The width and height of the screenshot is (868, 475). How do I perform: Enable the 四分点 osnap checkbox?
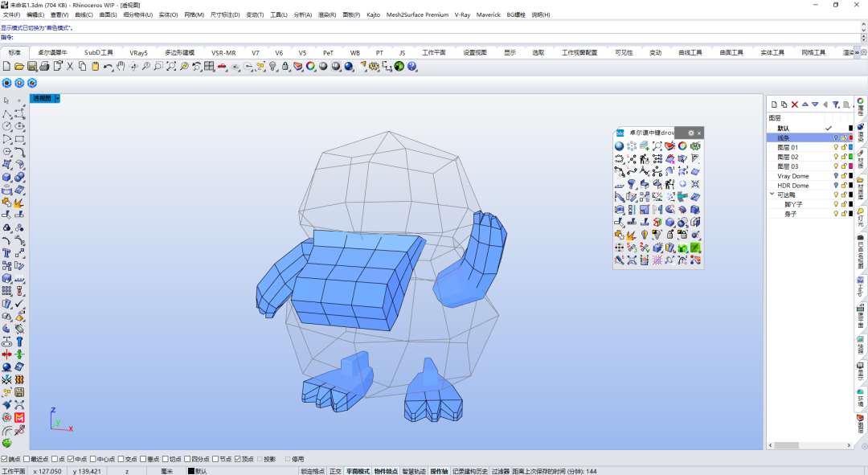[187, 459]
